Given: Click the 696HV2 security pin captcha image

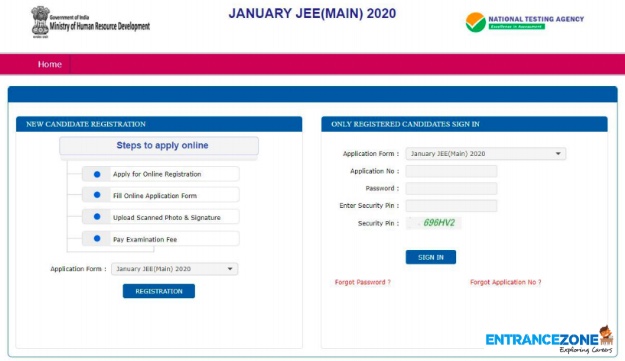Looking at the screenshot, I should coord(434,223).
